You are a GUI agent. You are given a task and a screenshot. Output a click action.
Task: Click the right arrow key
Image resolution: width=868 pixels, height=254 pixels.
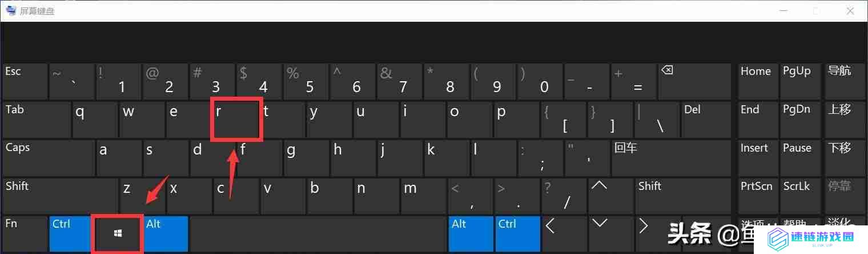click(x=657, y=233)
